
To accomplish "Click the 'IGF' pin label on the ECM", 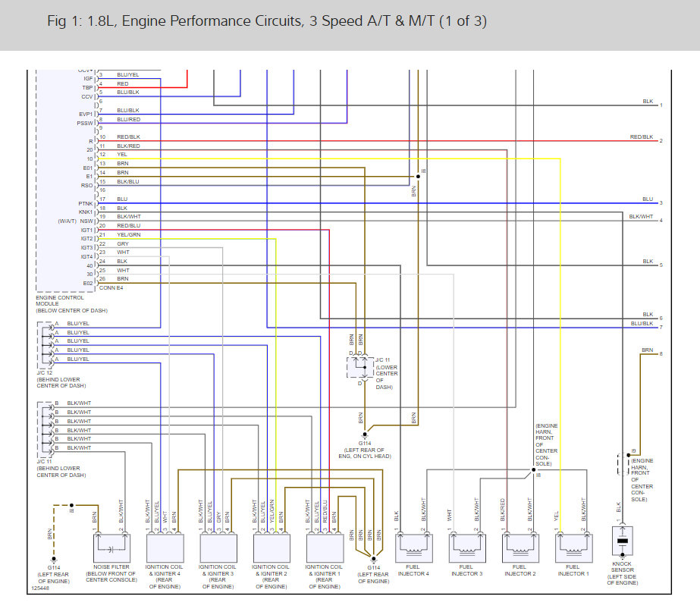I will (x=89, y=79).
